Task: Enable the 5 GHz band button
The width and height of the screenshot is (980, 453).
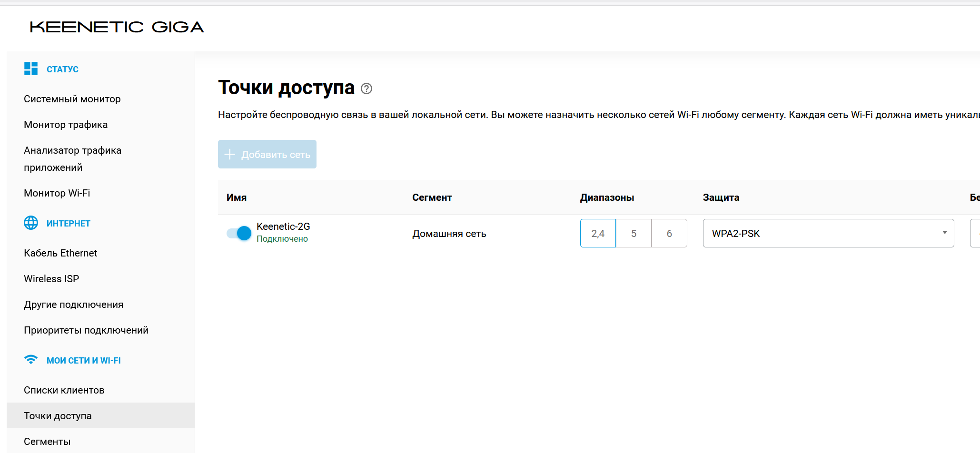Action: click(634, 233)
